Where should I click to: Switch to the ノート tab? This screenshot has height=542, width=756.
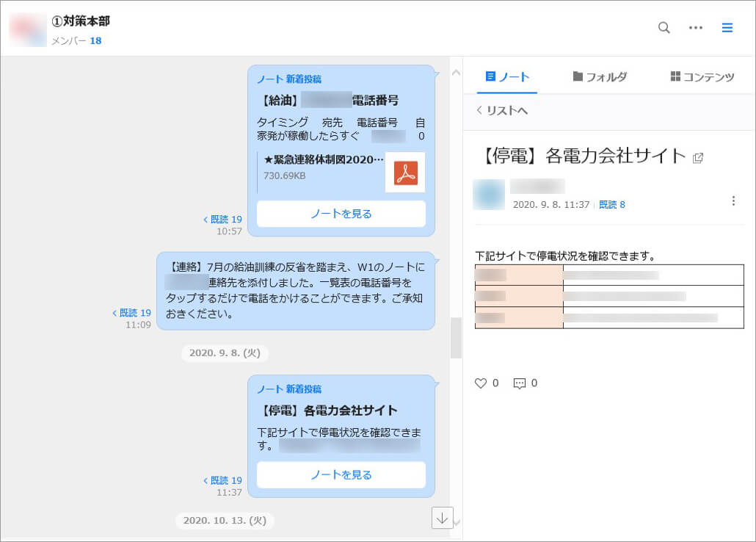coord(507,76)
